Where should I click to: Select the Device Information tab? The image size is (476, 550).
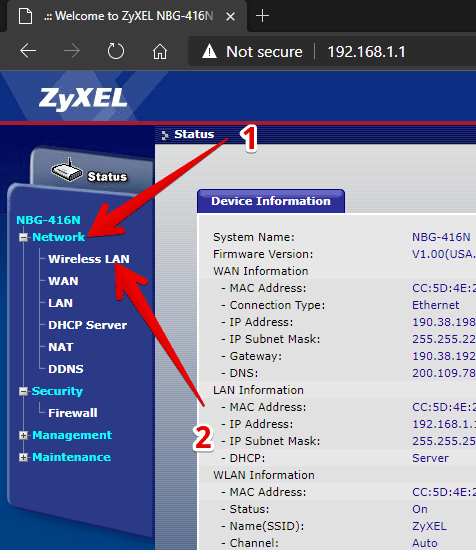point(271,201)
